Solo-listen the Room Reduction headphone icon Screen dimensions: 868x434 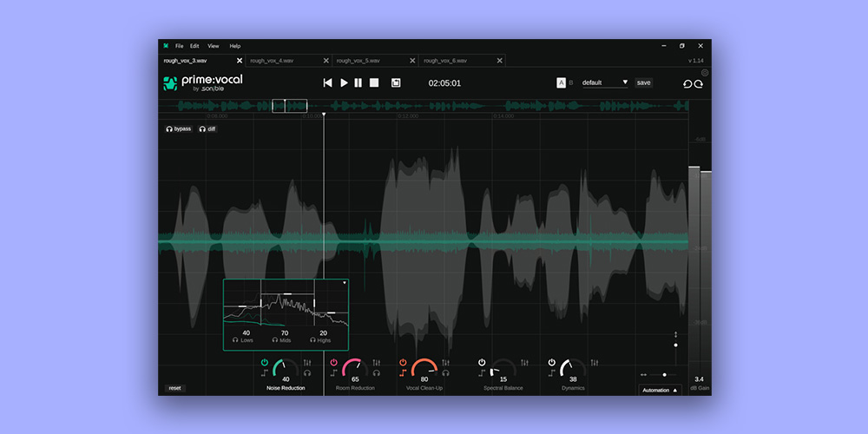377,372
